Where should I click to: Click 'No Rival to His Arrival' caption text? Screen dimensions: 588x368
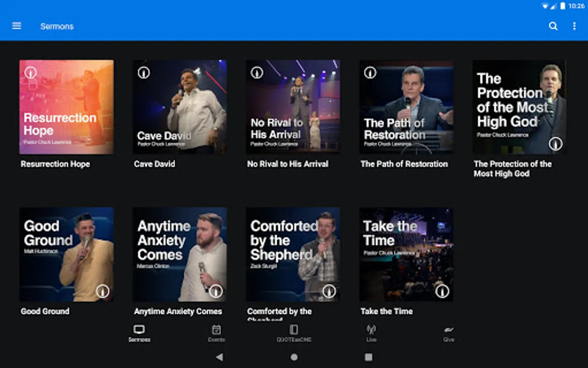click(287, 164)
